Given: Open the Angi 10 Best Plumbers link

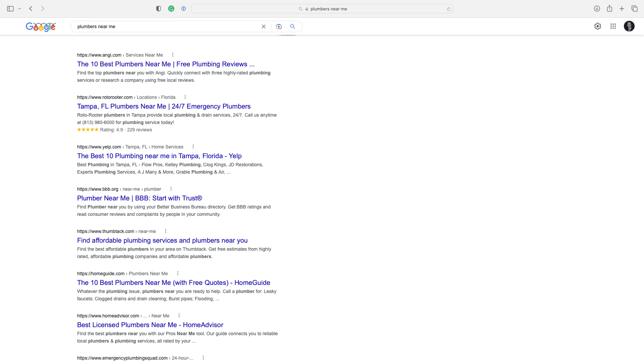Looking at the screenshot, I should coord(166,64).
